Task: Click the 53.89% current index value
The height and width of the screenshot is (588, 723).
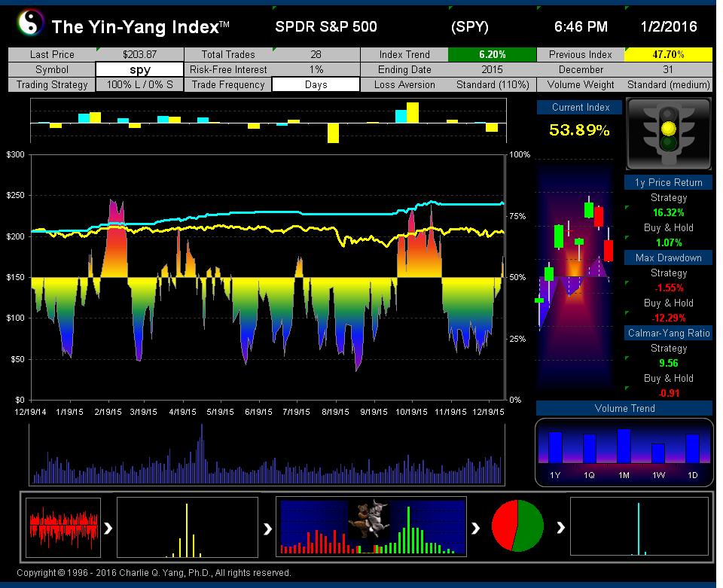Action: (x=580, y=130)
